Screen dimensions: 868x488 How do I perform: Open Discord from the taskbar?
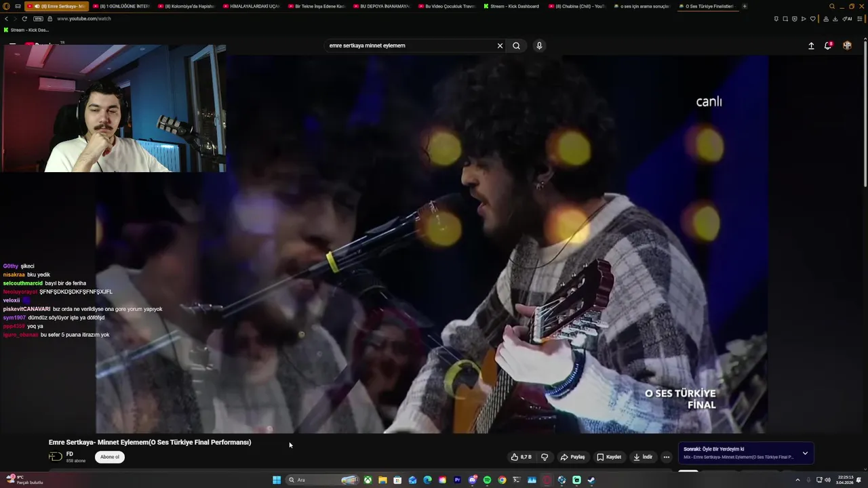(472, 480)
